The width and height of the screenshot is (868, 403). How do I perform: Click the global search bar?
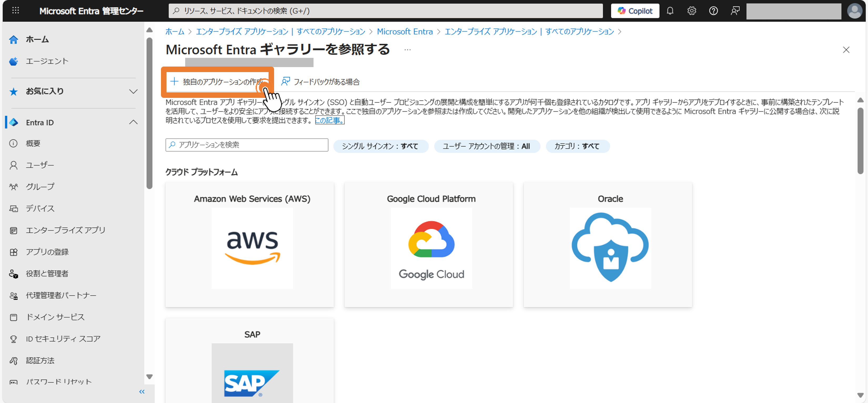[386, 11]
